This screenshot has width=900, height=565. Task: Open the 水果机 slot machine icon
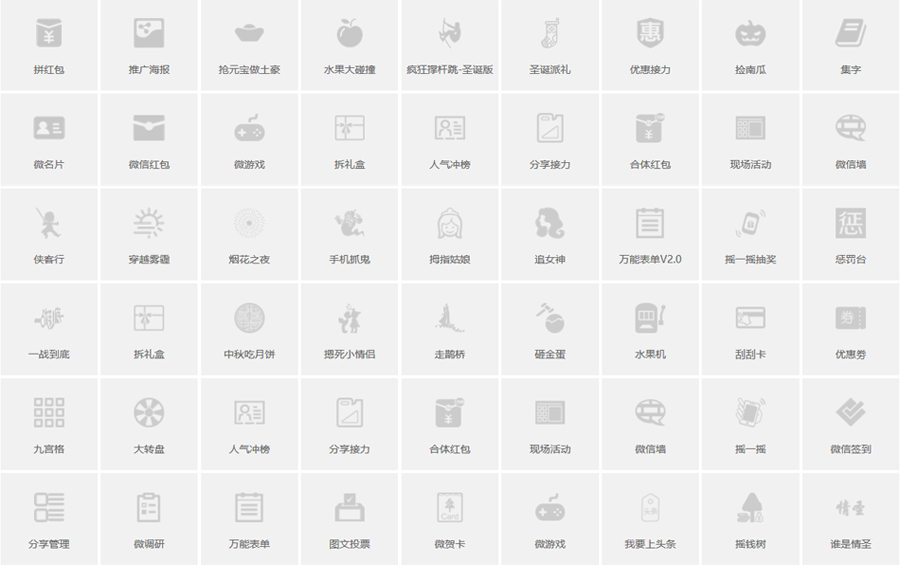point(650,318)
